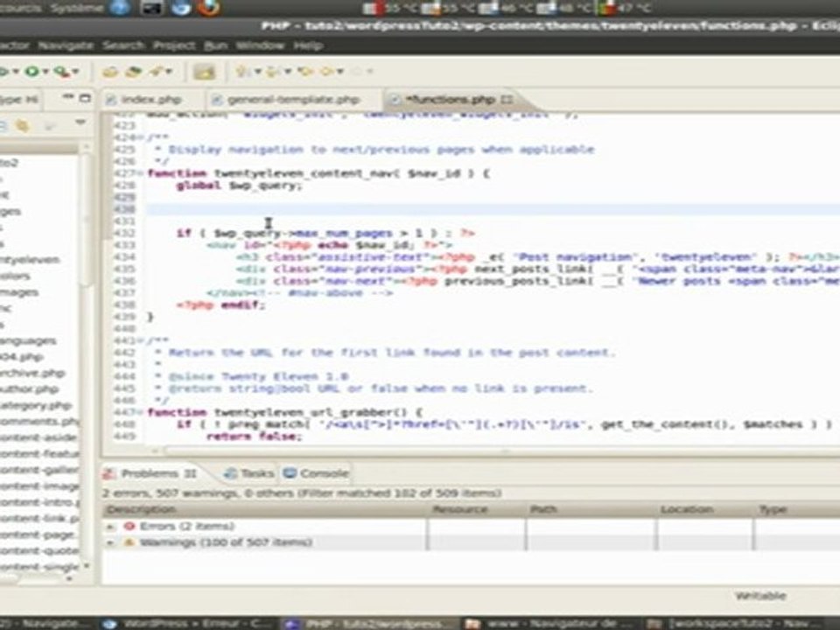Collapse the comment block at line 424
The width and height of the screenshot is (840, 630).
[140, 137]
